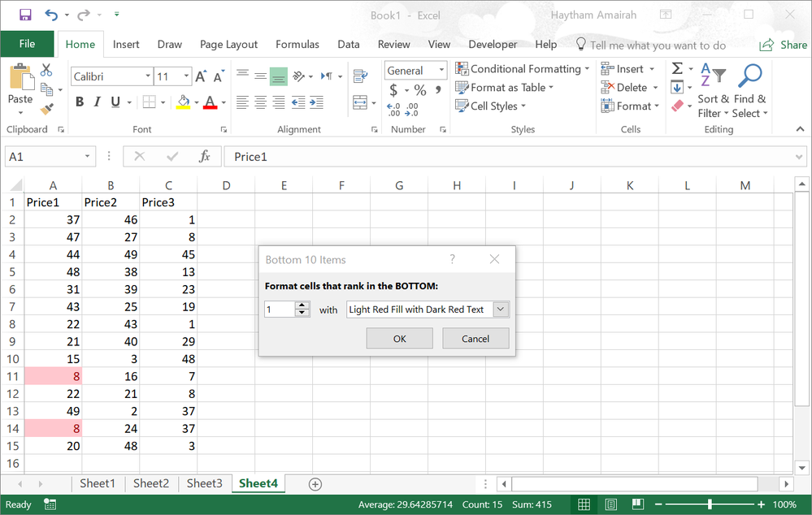Viewport: 812px width, 515px height.
Task: Click the Save icon in title bar
Action: 25,15
